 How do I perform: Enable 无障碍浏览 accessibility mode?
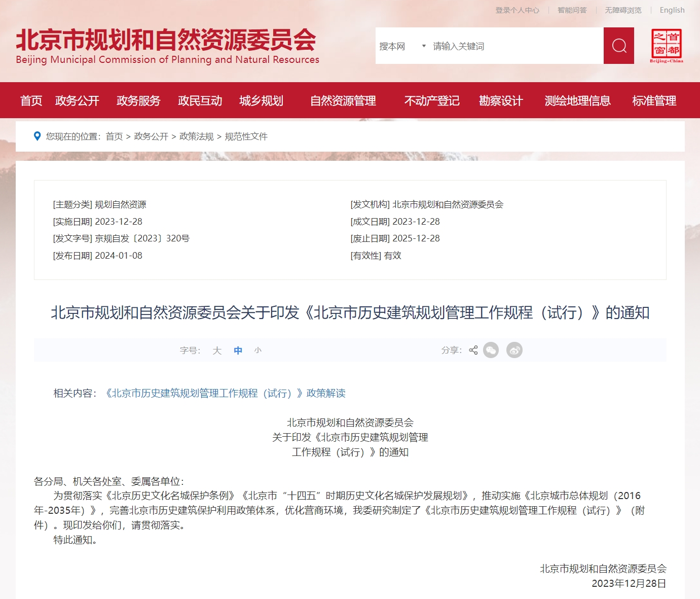pos(623,10)
